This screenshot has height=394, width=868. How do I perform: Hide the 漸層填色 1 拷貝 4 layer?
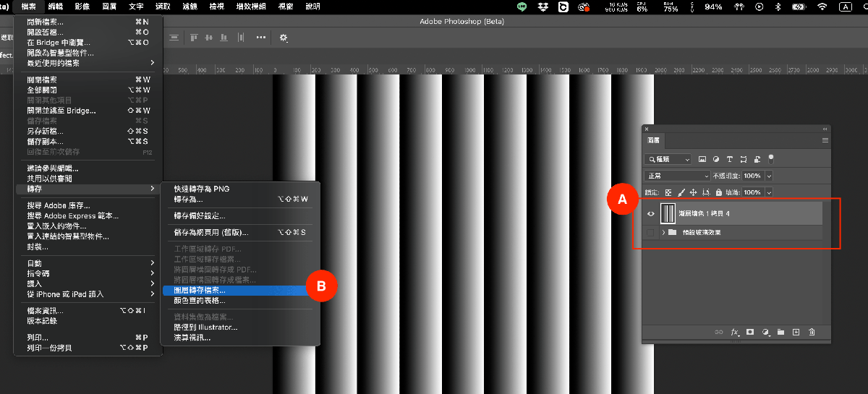[650, 214]
